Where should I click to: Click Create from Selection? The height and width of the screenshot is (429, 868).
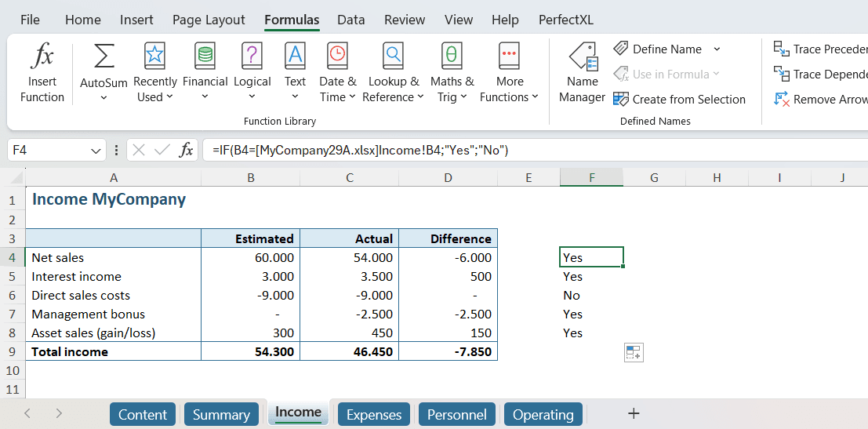[680, 100]
